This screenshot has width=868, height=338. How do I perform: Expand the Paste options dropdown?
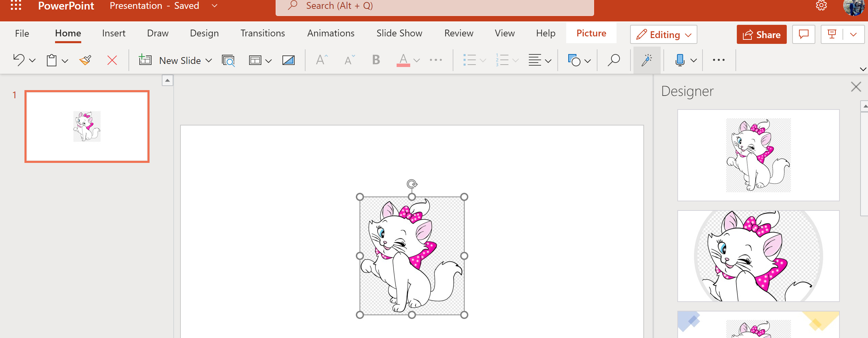coord(65,61)
